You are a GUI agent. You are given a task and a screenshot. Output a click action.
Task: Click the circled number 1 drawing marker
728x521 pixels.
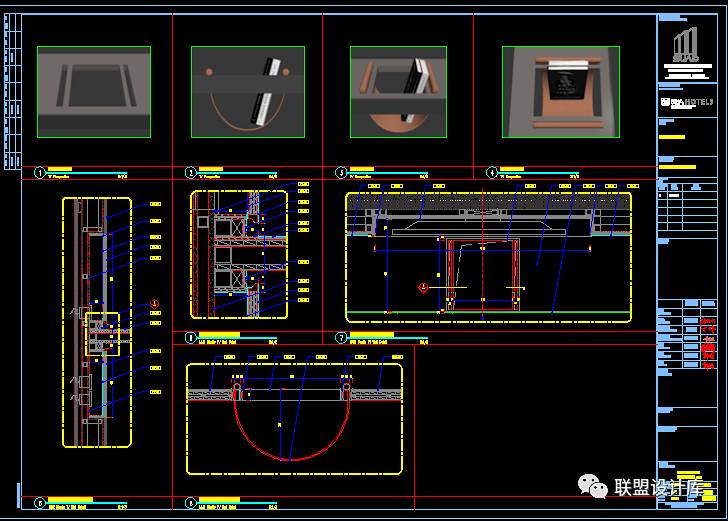tap(39, 173)
